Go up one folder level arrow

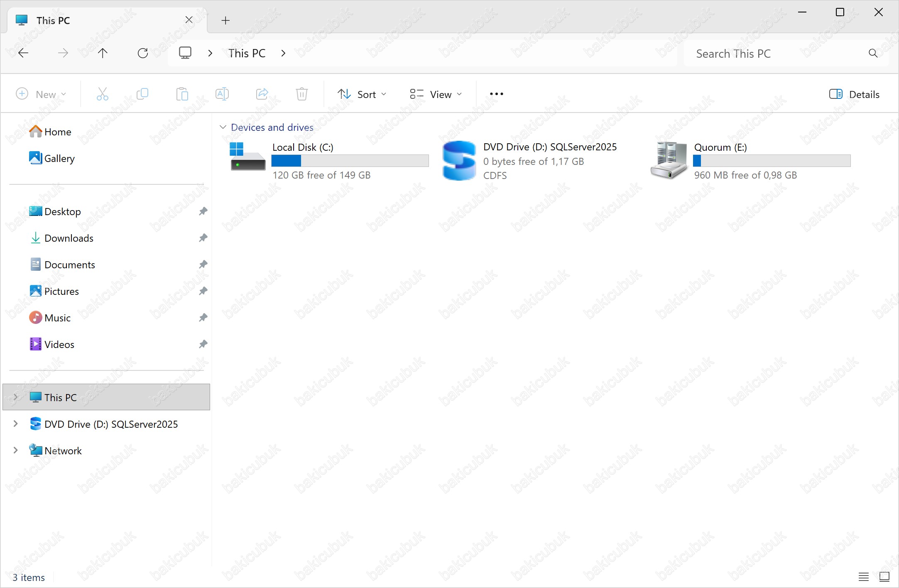click(103, 53)
